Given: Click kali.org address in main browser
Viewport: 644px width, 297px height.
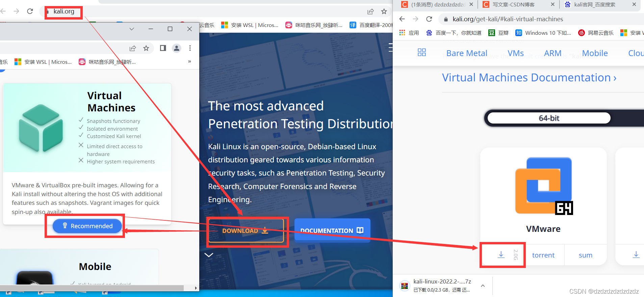Looking at the screenshot, I should (x=64, y=11).
